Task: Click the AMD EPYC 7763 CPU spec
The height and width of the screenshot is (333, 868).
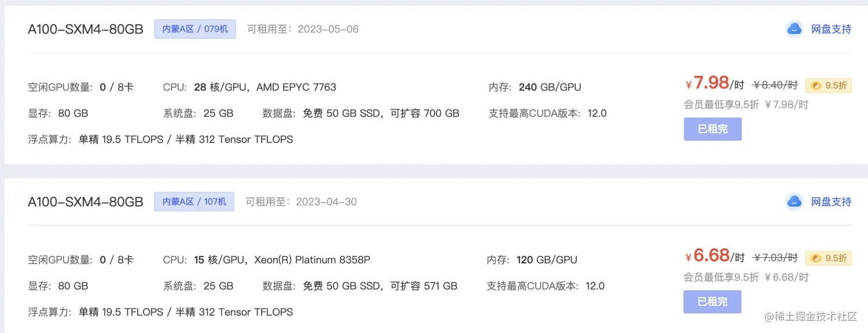Action: pyautogui.click(x=296, y=87)
